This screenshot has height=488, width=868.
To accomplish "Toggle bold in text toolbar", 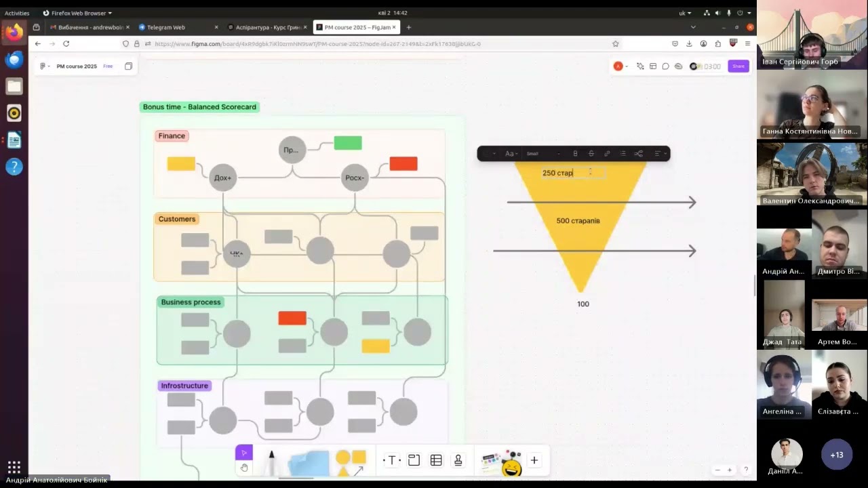I will coord(575,154).
